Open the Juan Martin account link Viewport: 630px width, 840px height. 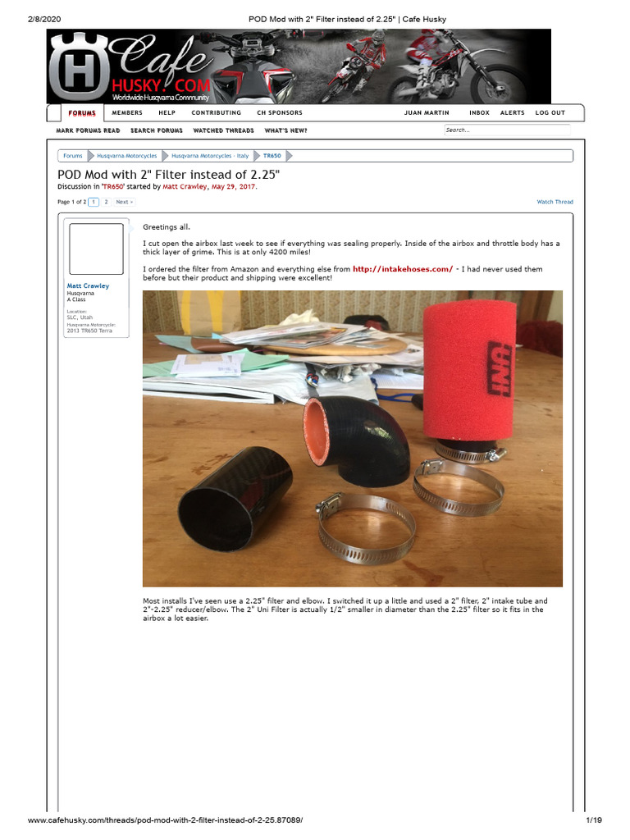427,113
